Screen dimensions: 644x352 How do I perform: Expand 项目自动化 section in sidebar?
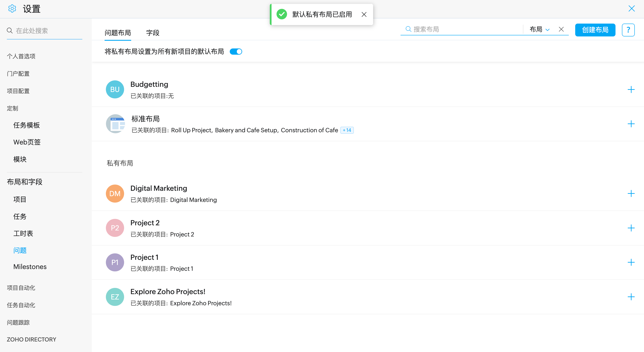click(21, 288)
